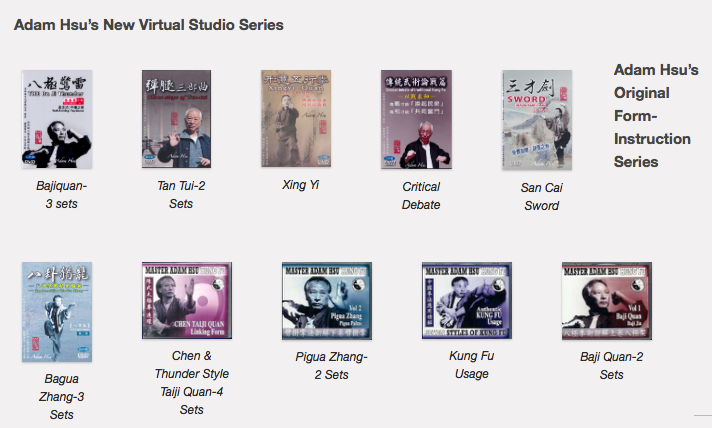This screenshot has width=712, height=428.
Task: Click the Tan Tui DVD cover image
Action: point(176,119)
